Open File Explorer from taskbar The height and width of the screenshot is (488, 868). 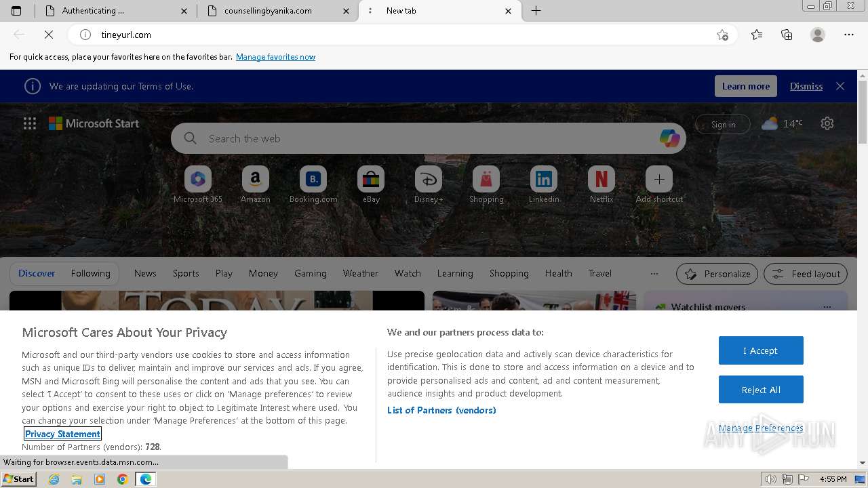77,479
